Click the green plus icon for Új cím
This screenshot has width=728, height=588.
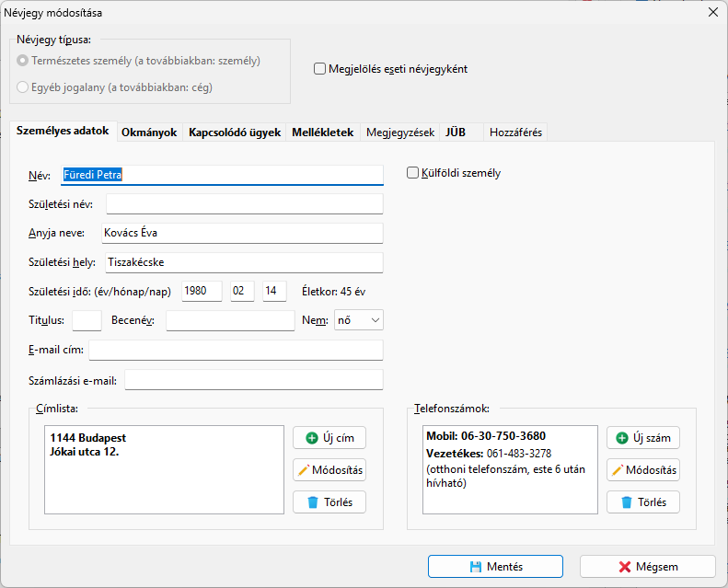coord(312,438)
